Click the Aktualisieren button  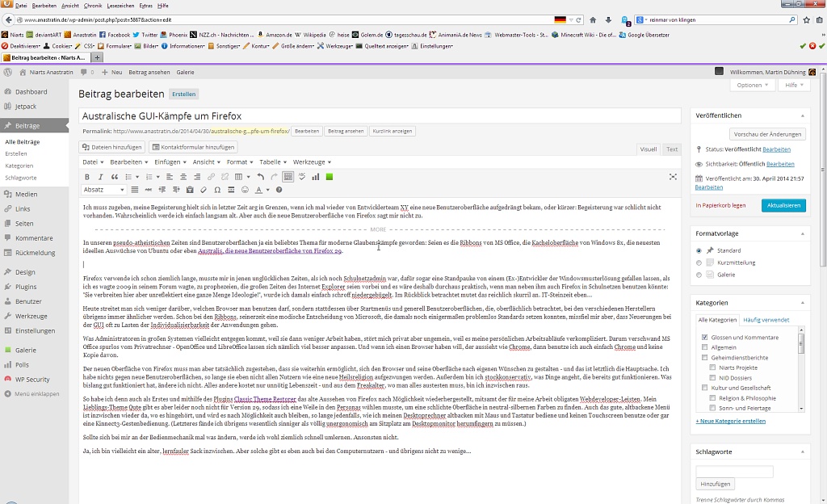[x=783, y=205]
